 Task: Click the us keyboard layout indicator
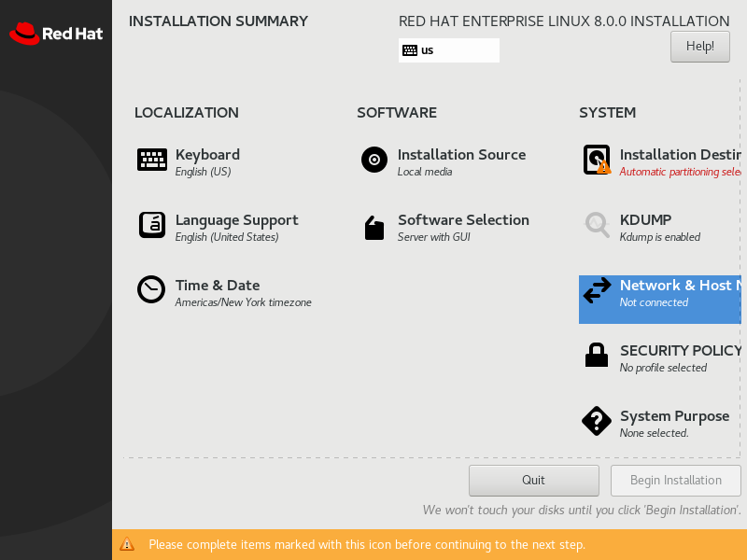[449, 50]
